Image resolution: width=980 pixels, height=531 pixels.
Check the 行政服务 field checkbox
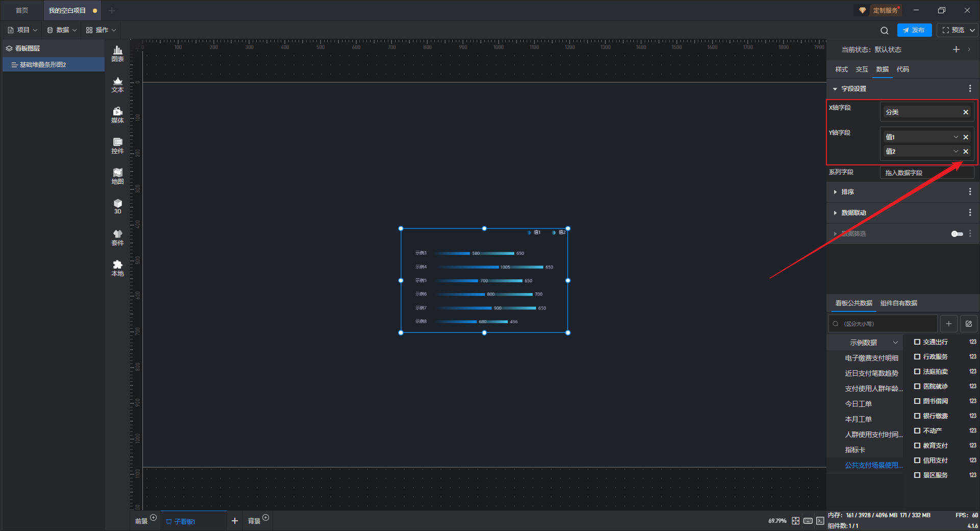pyautogui.click(x=917, y=357)
